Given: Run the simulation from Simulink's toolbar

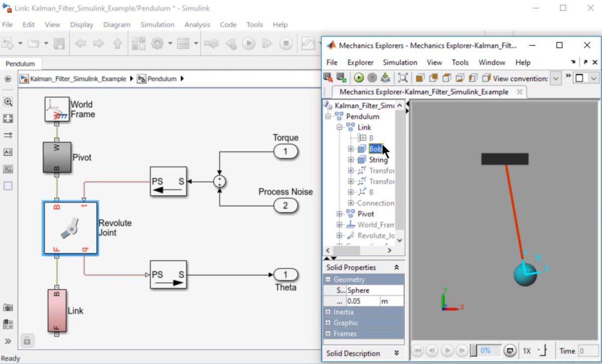Looking at the screenshot, I should [x=249, y=43].
